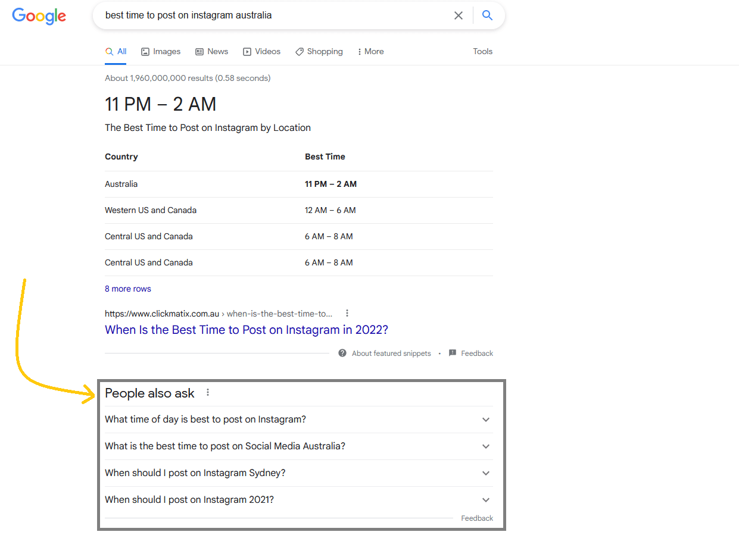The height and width of the screenshot is (560, 739).
Task: Clear the search box with the X icon
Action: (x=459, y=15)
